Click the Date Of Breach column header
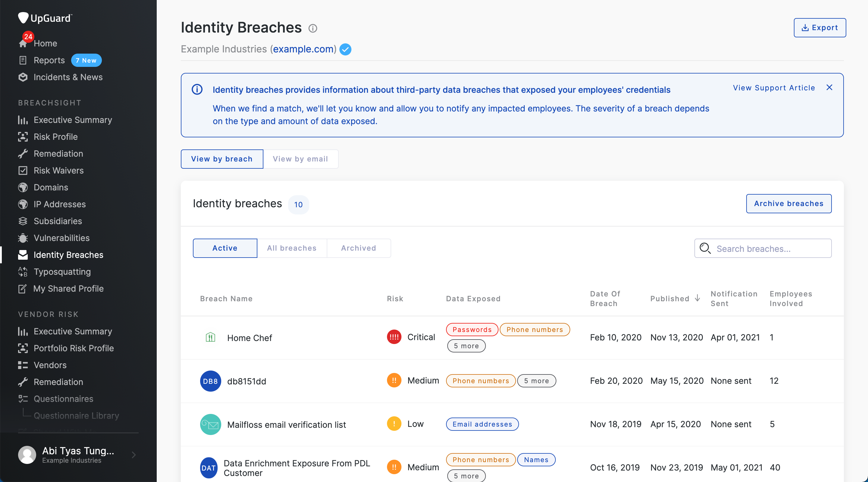868x482 pixels. click(605, 299)
